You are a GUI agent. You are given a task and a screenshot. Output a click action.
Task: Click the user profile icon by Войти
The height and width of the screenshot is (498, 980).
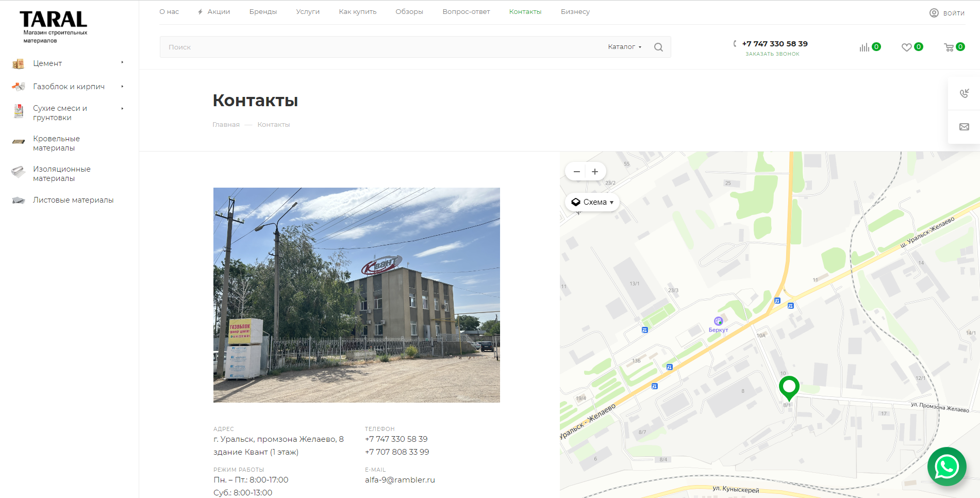[x=934, y=13]
